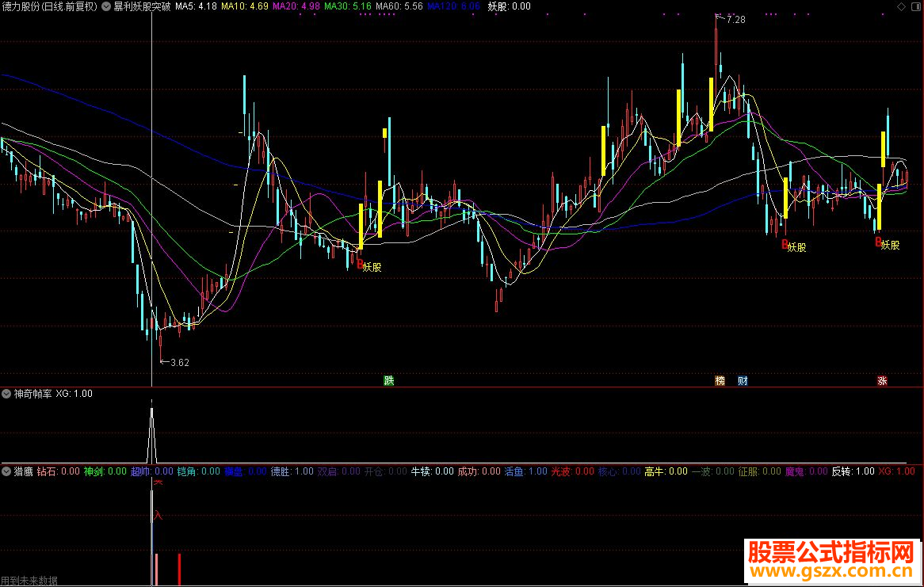Click the green MA30: 5.16 label

348,6
